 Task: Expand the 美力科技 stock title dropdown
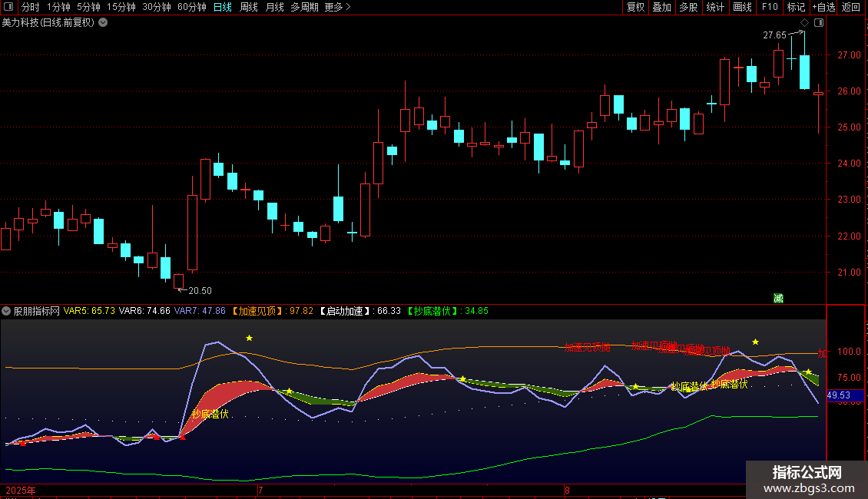(103, 22)
